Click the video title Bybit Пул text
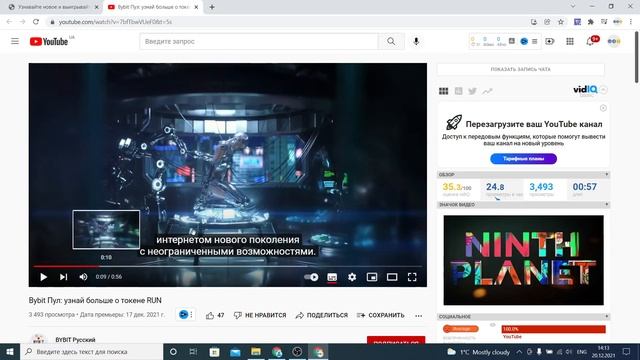 pyautogui.click(x=95, y=300)
